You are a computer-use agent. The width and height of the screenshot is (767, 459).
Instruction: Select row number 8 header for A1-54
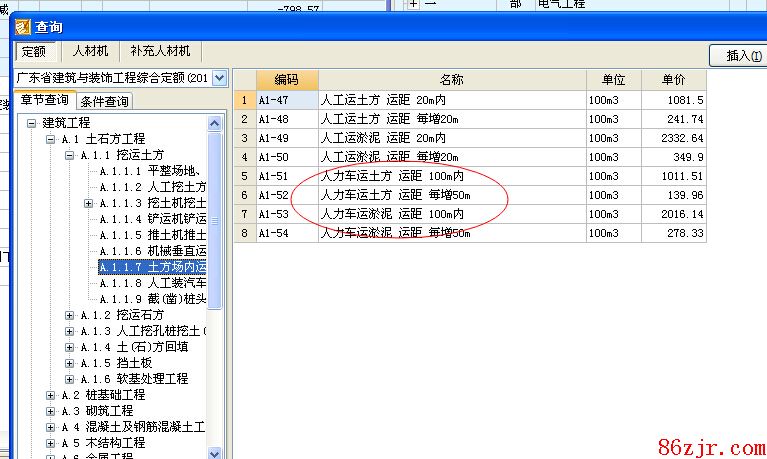[244, 233]
